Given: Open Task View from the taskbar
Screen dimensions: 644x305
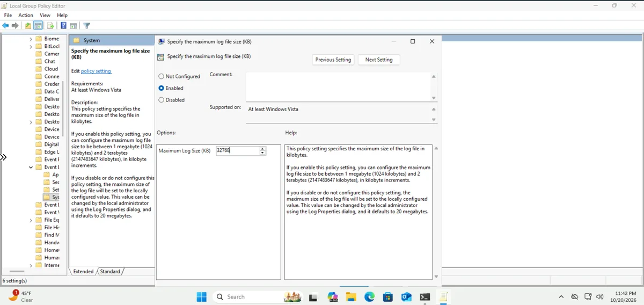Looking at the screenshot, I should point(313,296).
